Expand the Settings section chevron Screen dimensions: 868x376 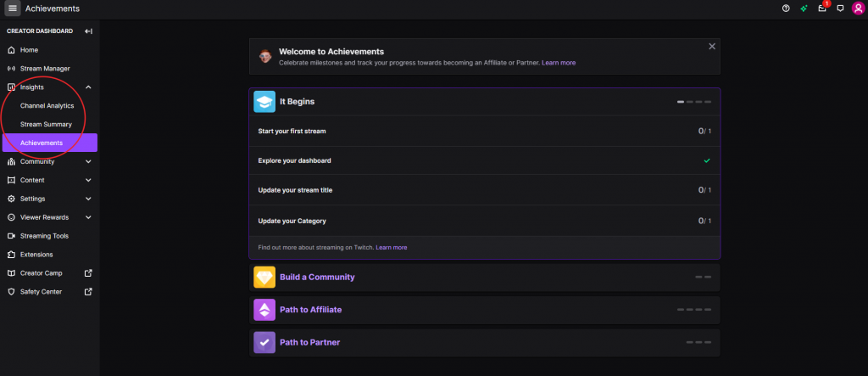point(88,199)
